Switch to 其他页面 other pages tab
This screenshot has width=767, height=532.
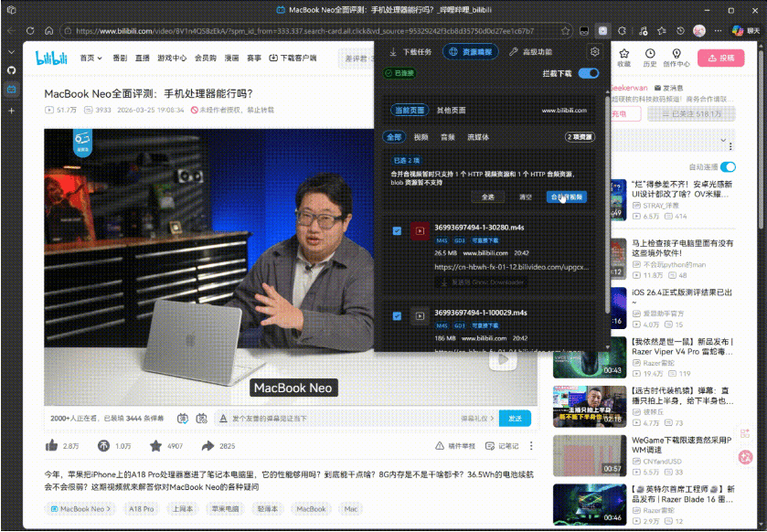coord(451,110)
